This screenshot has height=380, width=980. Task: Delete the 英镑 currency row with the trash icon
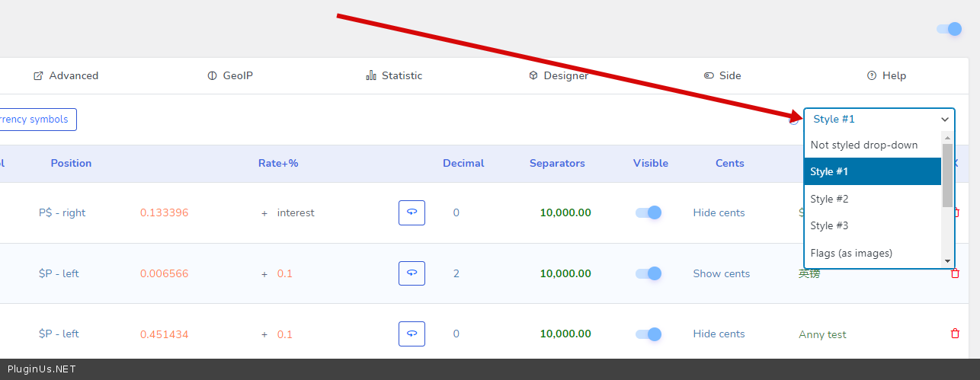955,273
